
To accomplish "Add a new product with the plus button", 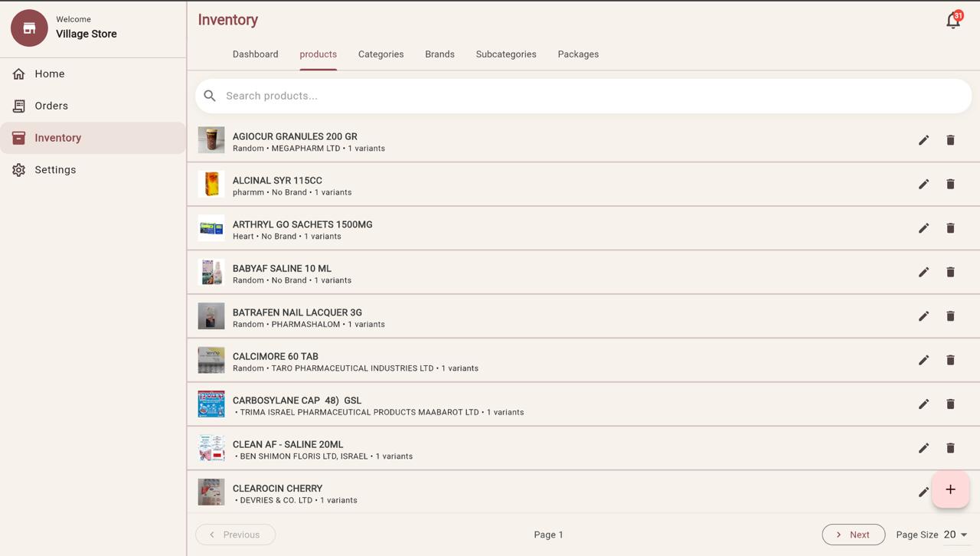I will click(950, 489).
